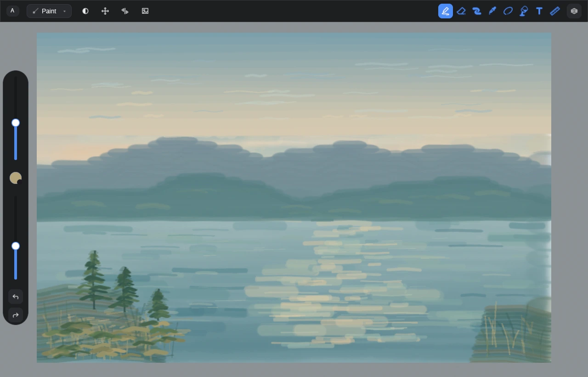The image size is (588, 377).
Task: Choose the Lasso selection tool
Action: point(508,11)
